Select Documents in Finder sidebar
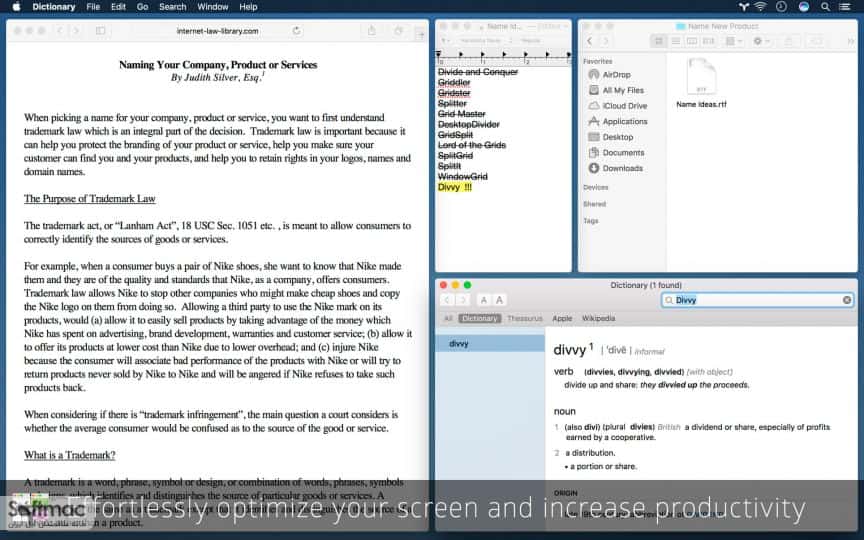 pyautogui.click(x=617, y=152)
